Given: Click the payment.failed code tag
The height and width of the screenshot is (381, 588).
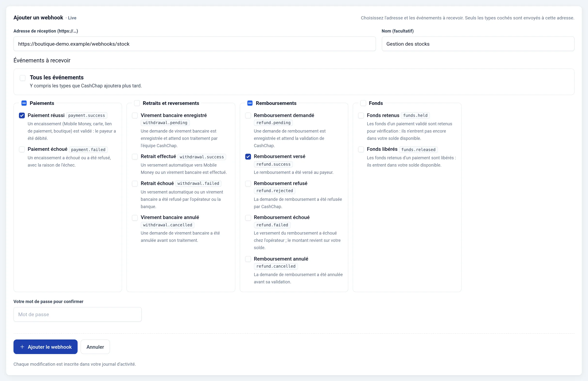Looking at the screenshot, I should (88, 150).
